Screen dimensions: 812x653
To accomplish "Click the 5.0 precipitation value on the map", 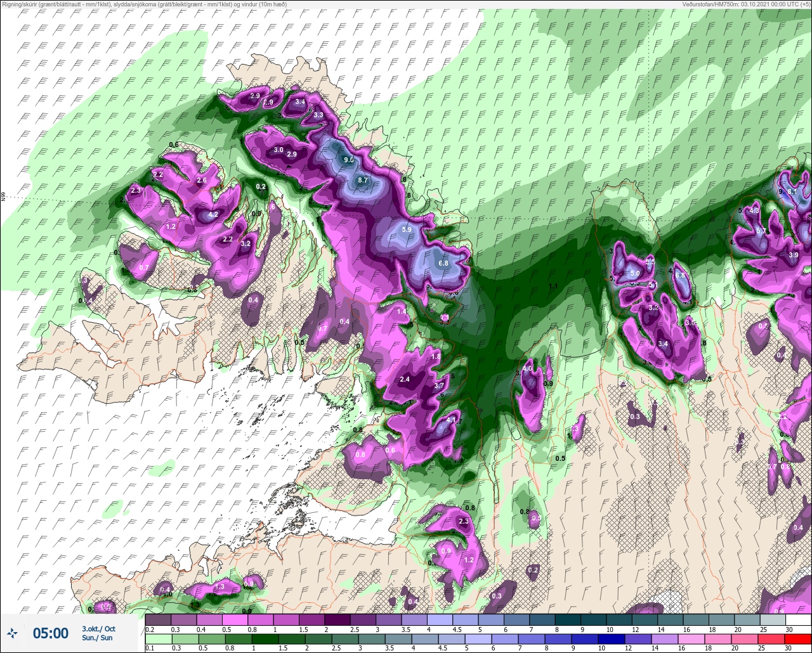I will click(x=634, y=273).
